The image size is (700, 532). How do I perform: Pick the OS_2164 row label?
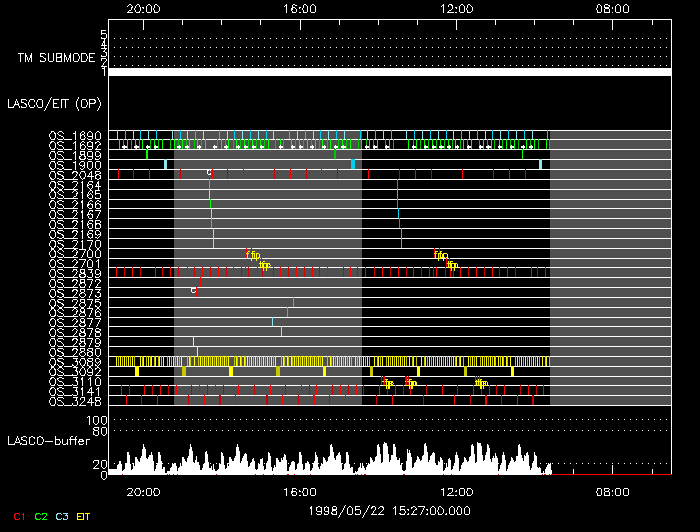tap(75, 184)
